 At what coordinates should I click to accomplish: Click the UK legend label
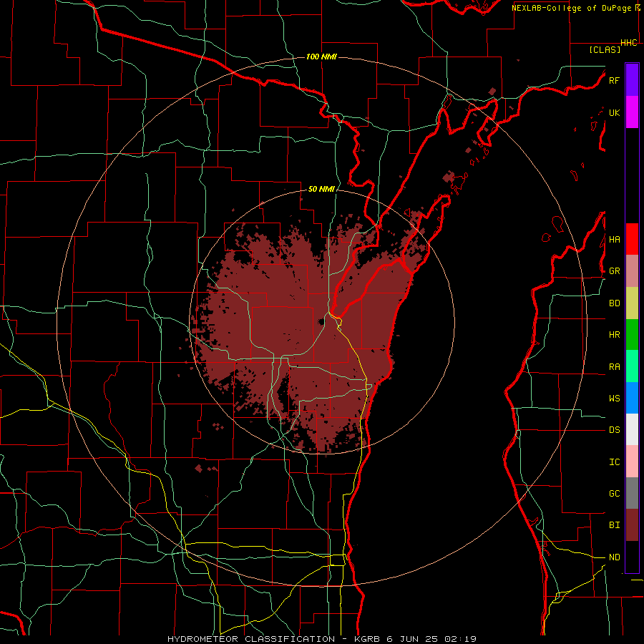[614, 113]
